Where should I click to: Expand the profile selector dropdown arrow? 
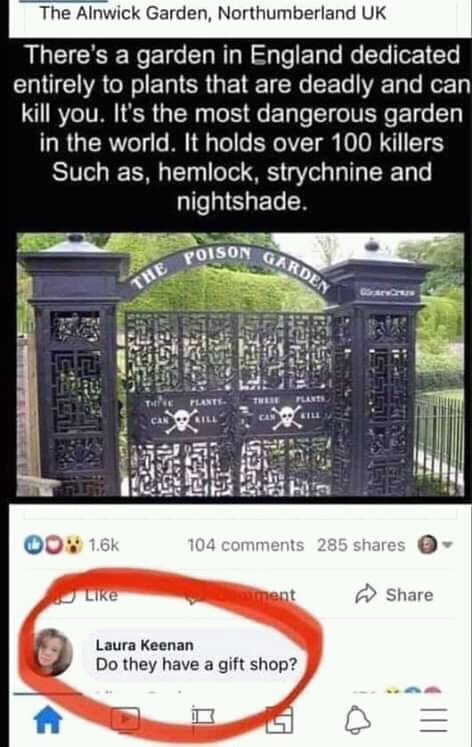[448, 545]
